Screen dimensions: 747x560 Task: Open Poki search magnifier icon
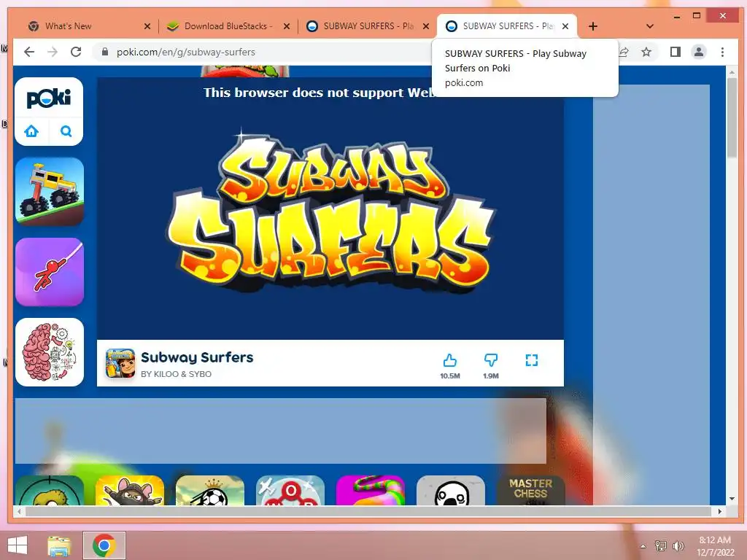coord(66,131)
